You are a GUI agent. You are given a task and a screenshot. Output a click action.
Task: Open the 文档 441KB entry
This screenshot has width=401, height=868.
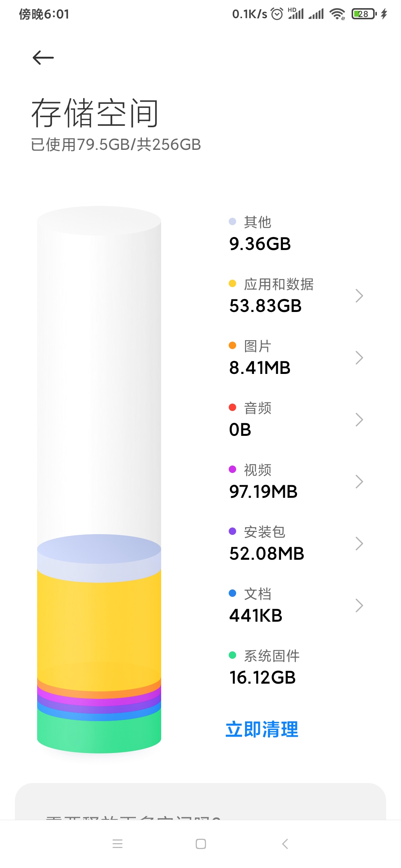coord(296,605)
